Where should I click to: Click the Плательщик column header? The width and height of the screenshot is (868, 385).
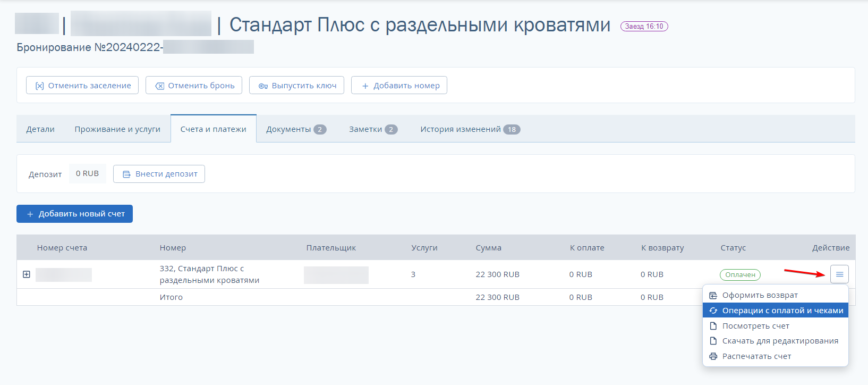click(331, 248)
